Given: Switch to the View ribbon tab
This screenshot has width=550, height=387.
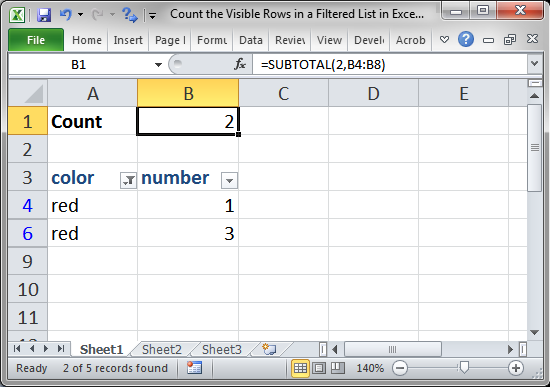Looking at the screenshot, I should click(x=329, y=40).
